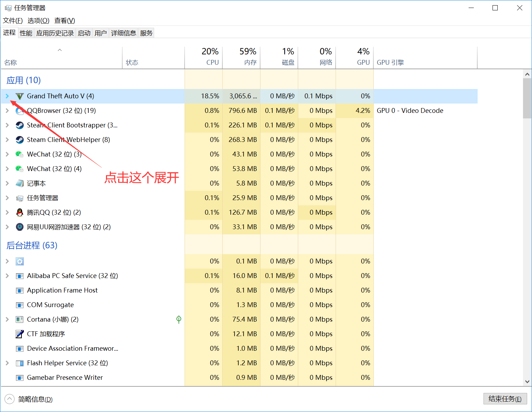Click the COM Surrogate icon

(20, 305)
